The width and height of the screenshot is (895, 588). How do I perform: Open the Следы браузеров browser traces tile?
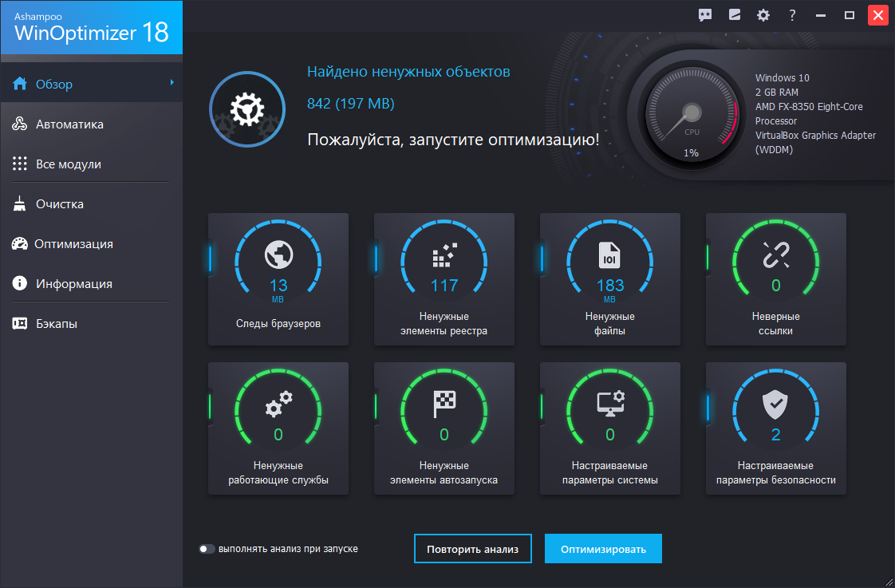278,278
